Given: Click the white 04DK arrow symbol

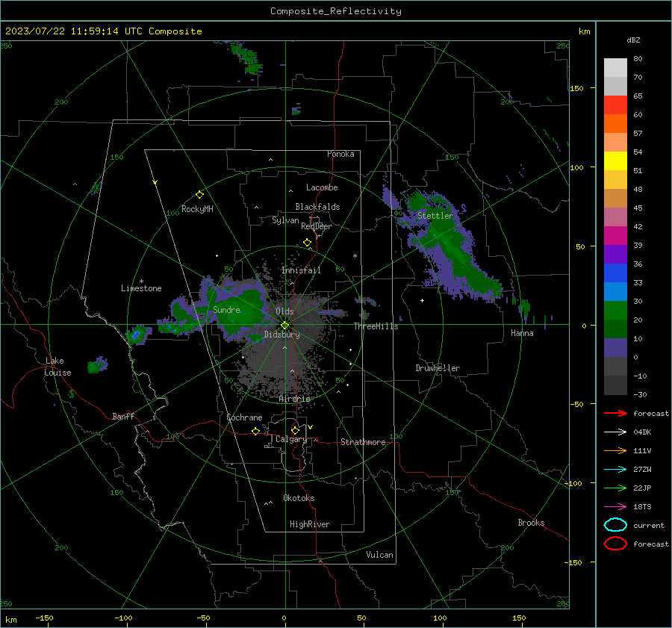Looking at the screenshot, I should 615,432.
